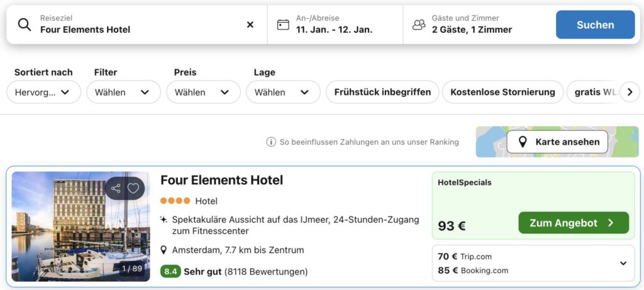
Task: Click the green Zum Angebot button
Action: (573, 223)
